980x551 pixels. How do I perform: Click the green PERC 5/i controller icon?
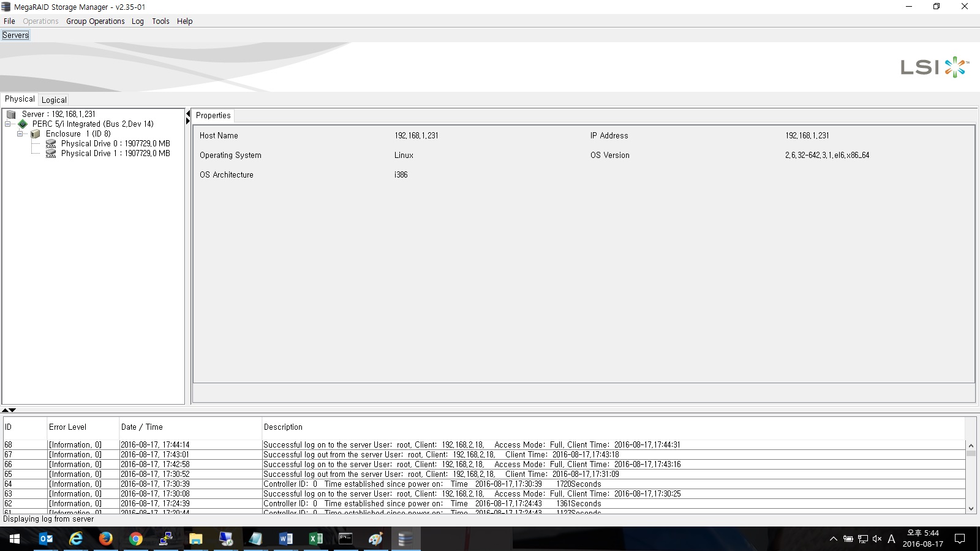[23, 124]
